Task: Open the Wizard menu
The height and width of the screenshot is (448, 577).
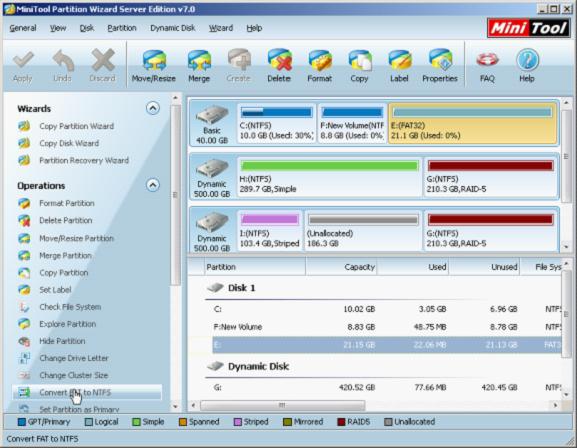Action: tap(221, 28)
